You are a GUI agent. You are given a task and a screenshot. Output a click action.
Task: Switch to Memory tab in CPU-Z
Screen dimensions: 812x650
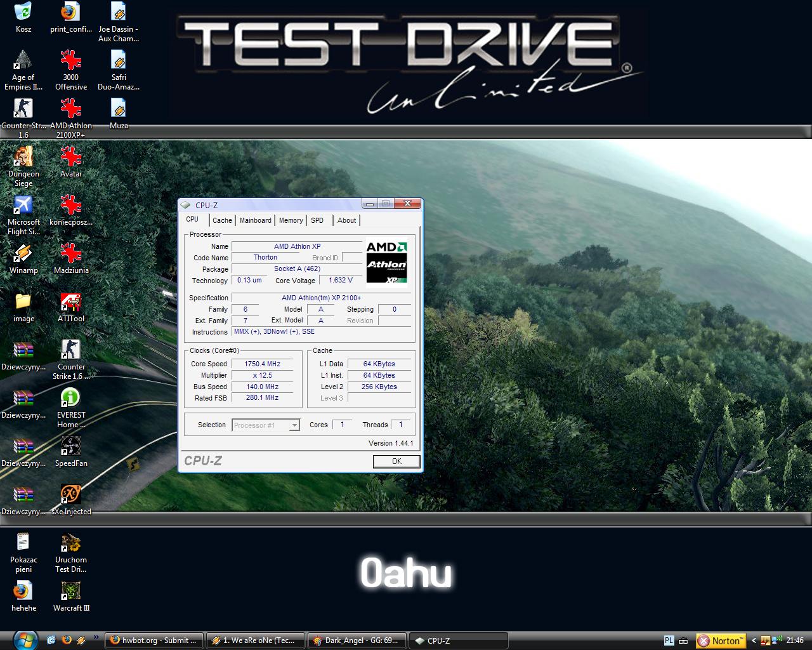[x=291, y=220]
